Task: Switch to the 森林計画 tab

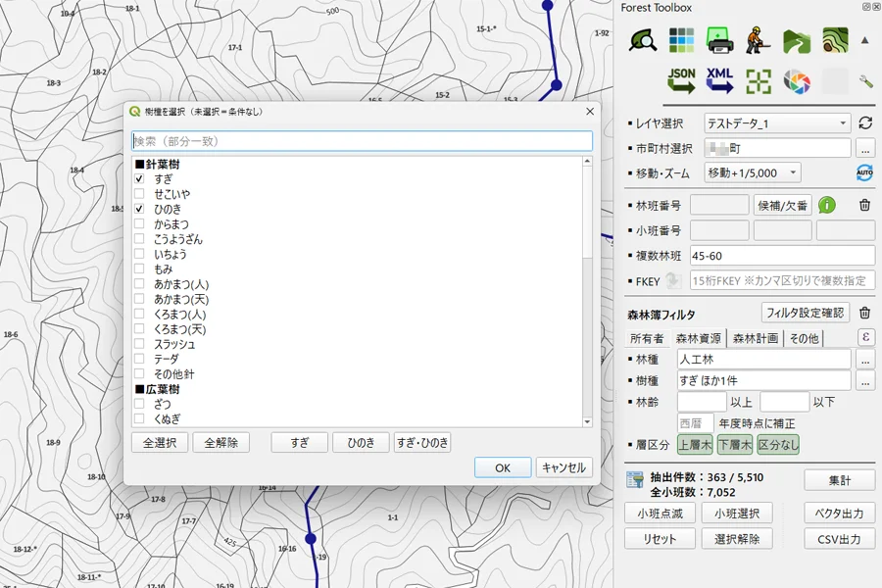Action: (x=755, y=338)
